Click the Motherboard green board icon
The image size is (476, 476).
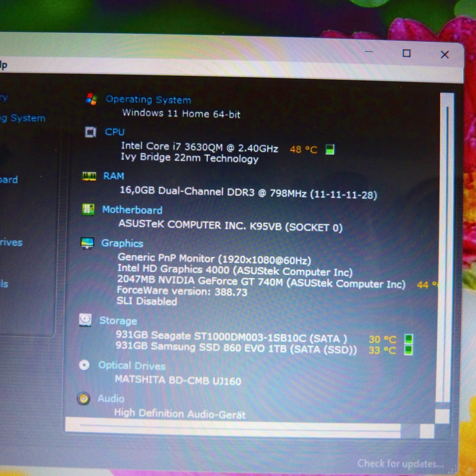coord(88,209)
